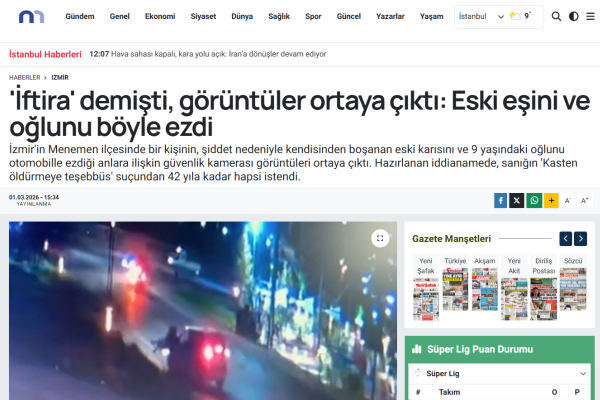Screen dimensions: 600x400
Task: Open the Ekonomi menu
Action: point(160,16)
